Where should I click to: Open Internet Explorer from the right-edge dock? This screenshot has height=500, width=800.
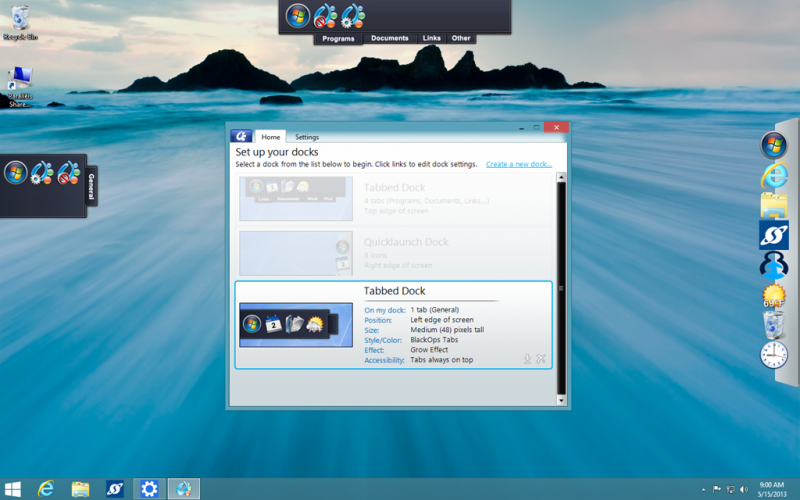(773, 176)
